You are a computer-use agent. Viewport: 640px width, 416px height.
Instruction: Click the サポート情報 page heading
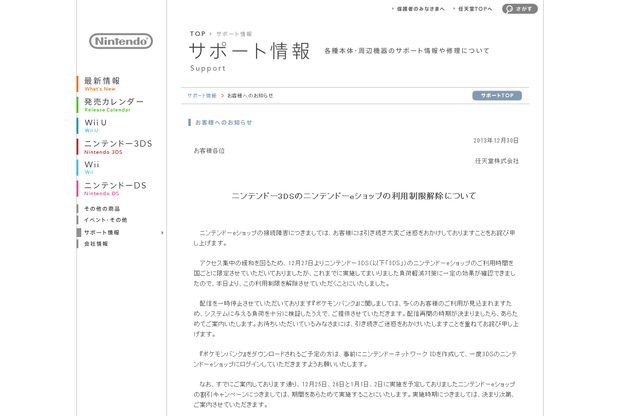point(249,51)
